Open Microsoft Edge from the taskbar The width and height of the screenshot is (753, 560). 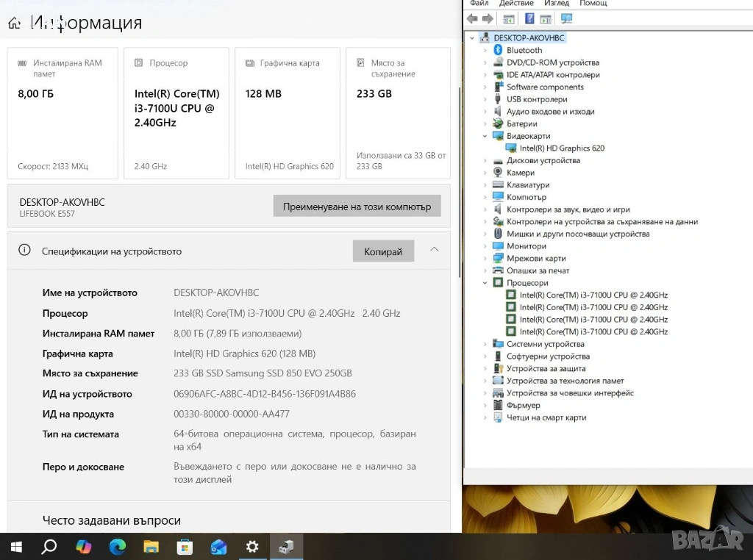point(118,547)
